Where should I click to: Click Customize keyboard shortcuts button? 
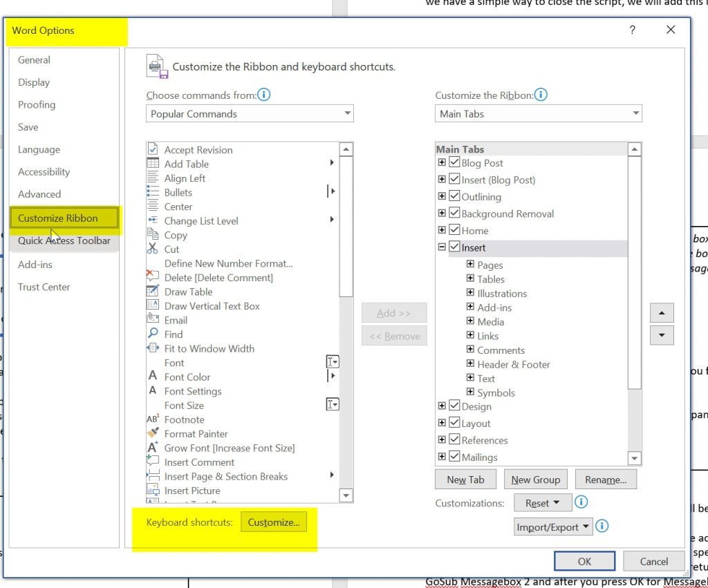tap(274, 522)
